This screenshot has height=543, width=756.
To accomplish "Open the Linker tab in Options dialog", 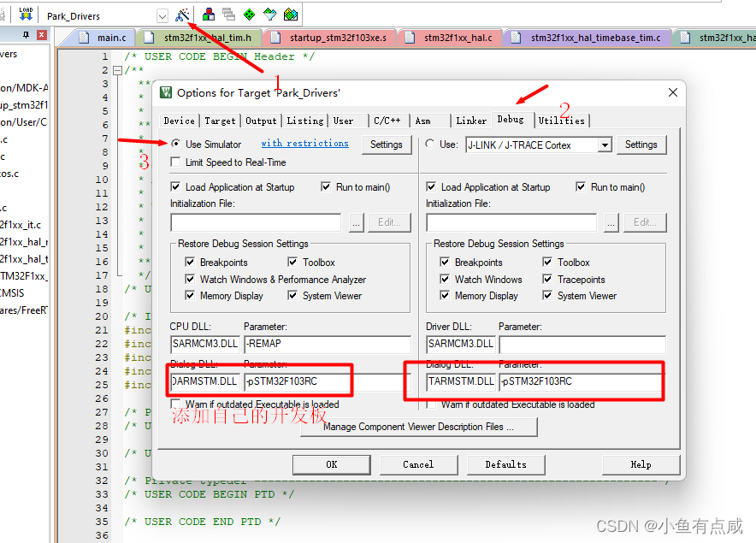I will (471, 121).
